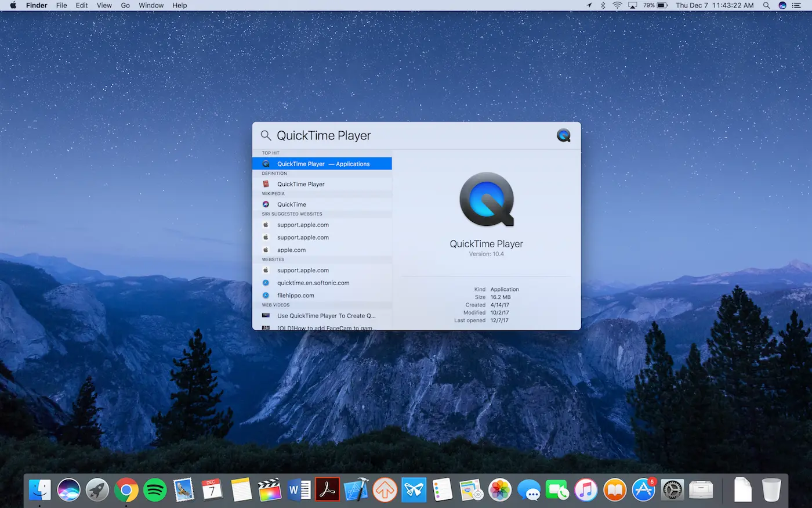Image resolution: width=812 pixels, height=508 pixels.
Task: Click the location services arrow icon
Action: [x=589, y=5]
